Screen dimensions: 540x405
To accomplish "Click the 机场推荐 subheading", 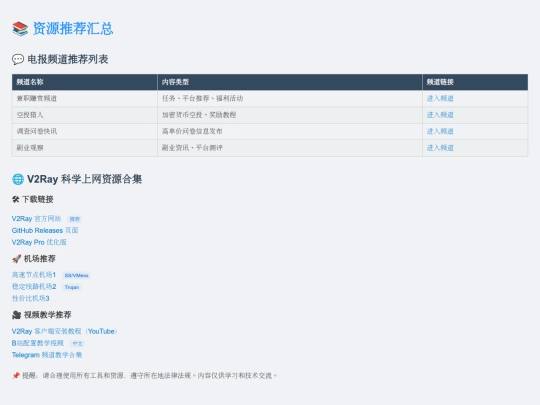I will point(40,259).
